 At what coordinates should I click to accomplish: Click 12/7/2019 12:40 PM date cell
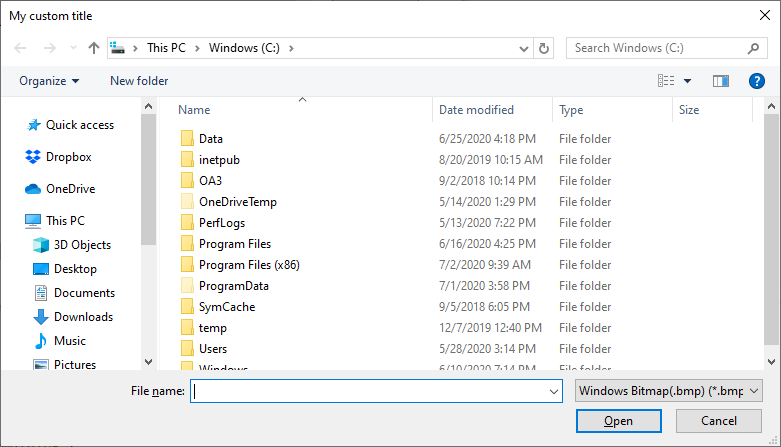[490, 327]
